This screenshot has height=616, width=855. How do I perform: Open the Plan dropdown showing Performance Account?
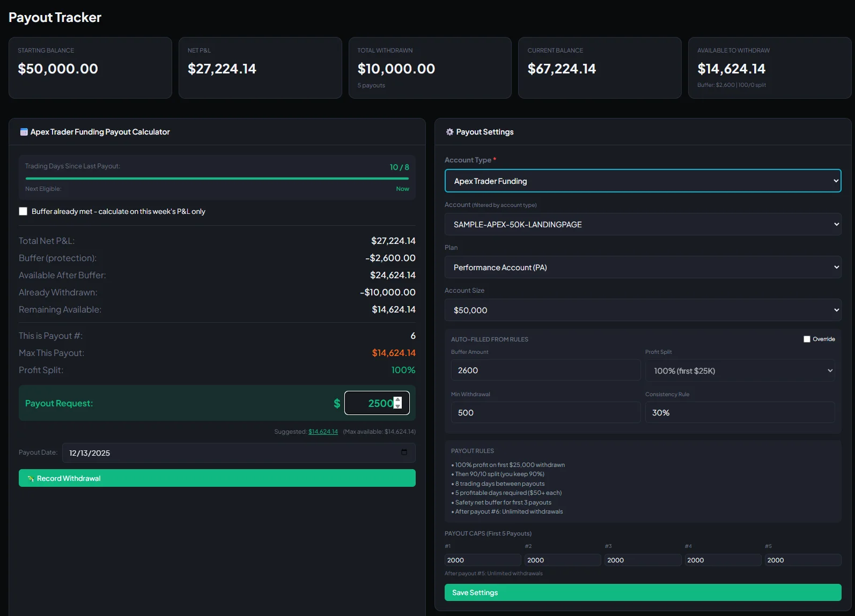pyautogui.click(x=643, y=267)
